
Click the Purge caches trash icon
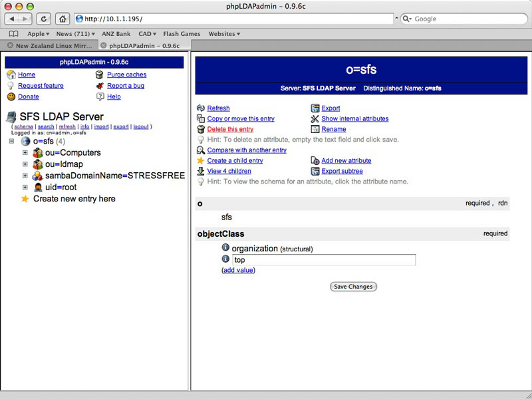coord(100,74)
